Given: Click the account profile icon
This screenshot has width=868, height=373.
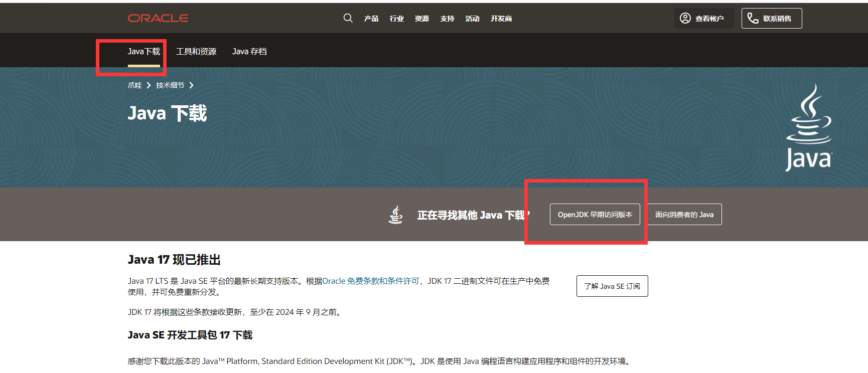Looking at the screenshot, I should click(x=685, y=18).
